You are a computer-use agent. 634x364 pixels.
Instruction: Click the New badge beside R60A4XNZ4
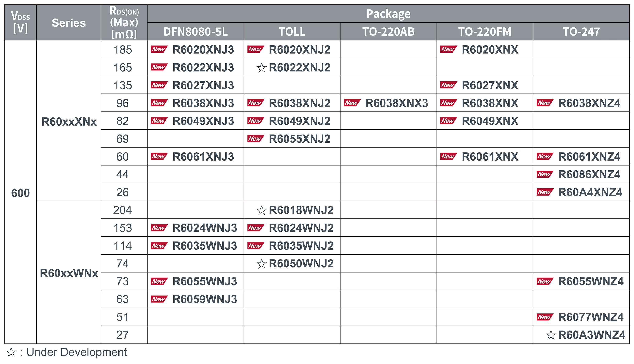pos(545,192)
